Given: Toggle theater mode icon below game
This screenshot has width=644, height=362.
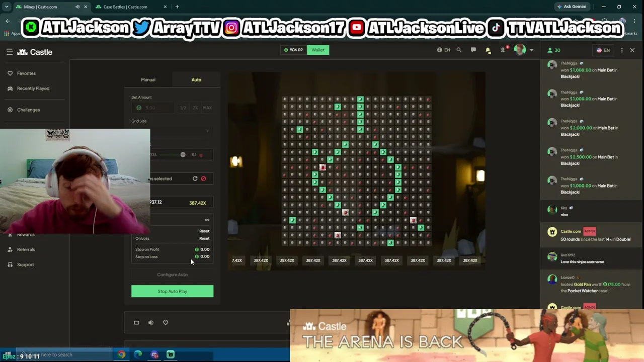Looking at the screenshot, I should click(x=136, y=323).
